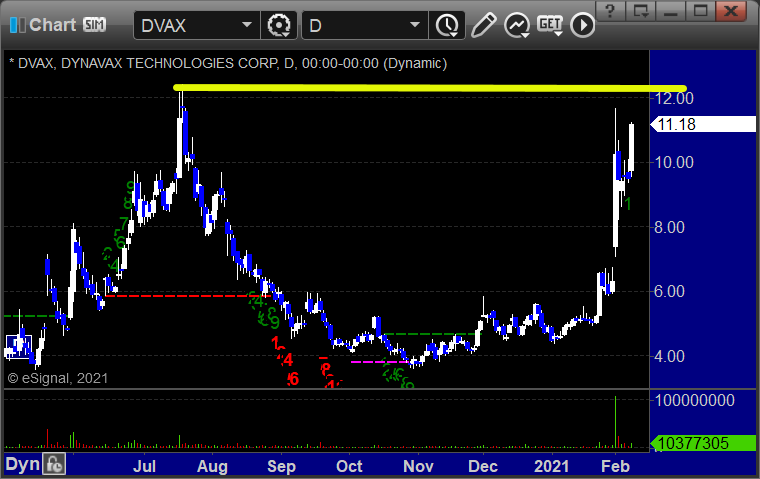Image resolution: width=760 pixels, height=479 pixels.
Task: Select the magenta dashed line near November
Action: 380,362
